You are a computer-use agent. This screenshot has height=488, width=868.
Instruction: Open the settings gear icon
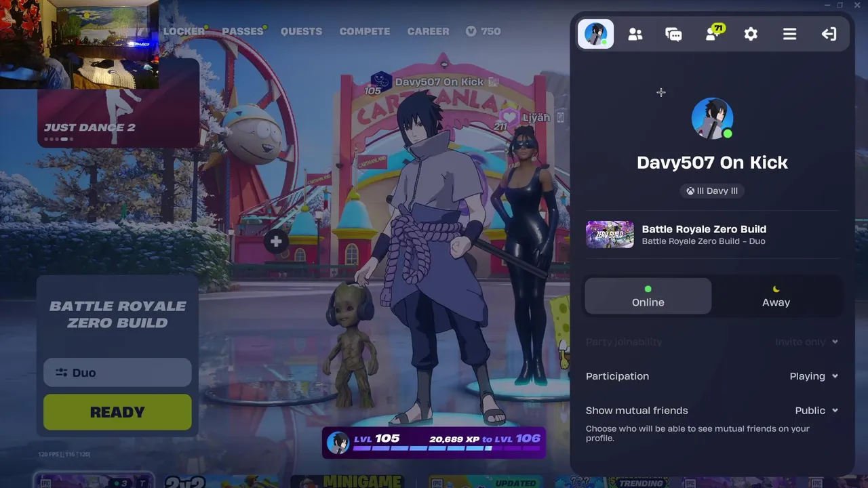click(x=751, y=34)
